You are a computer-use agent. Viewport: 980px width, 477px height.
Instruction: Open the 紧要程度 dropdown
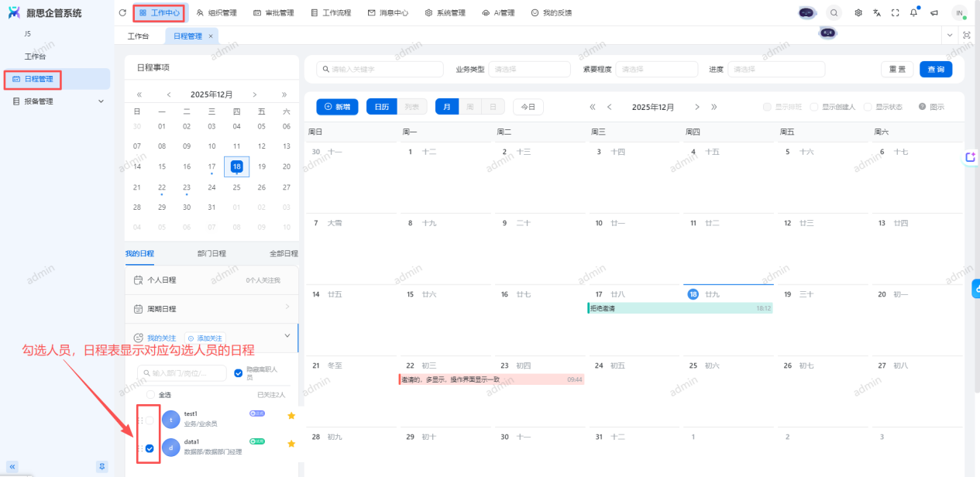coord(656,69)
